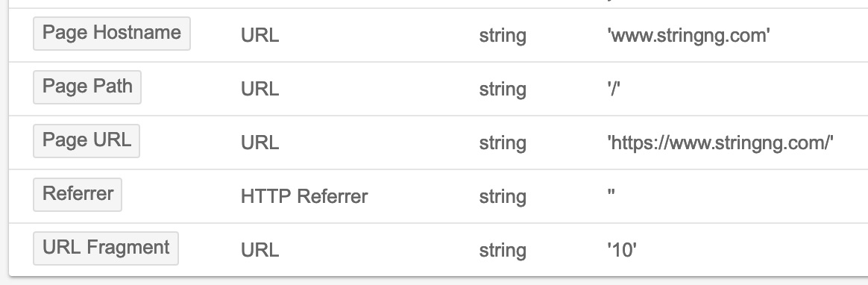Click string data type in Referrer row

pos(503,197)
